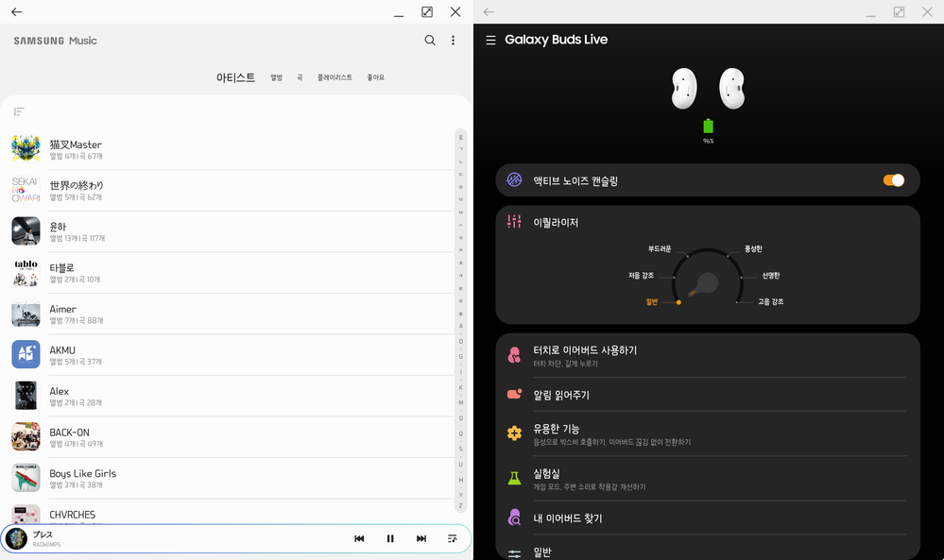Switch to the 앨범 tab
Screen dimensions: 944x560
click(276, 77)
